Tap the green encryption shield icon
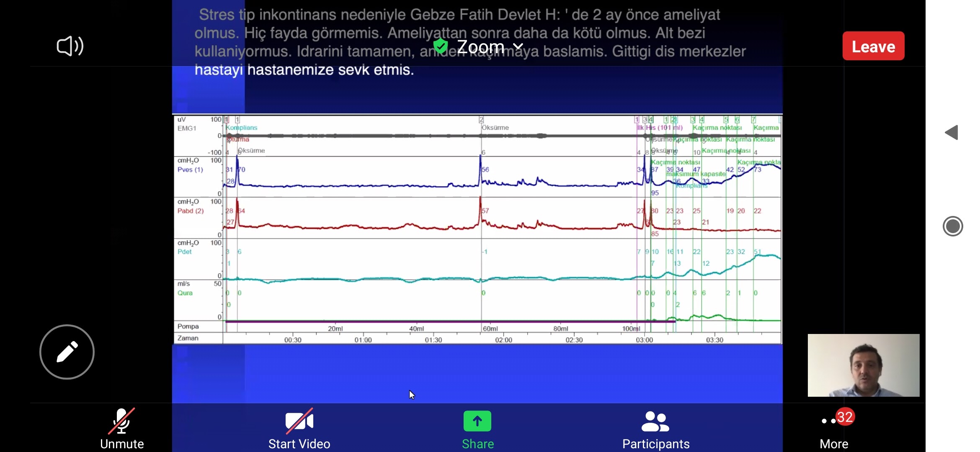The width and height of the screenshot is (980, 452). [440, 46]
